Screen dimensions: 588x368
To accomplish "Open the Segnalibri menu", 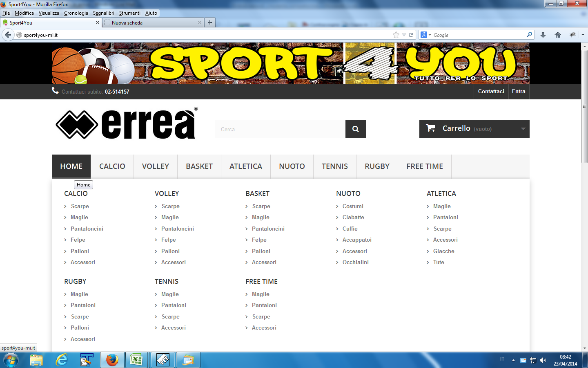I will click(x=104, y=13).
